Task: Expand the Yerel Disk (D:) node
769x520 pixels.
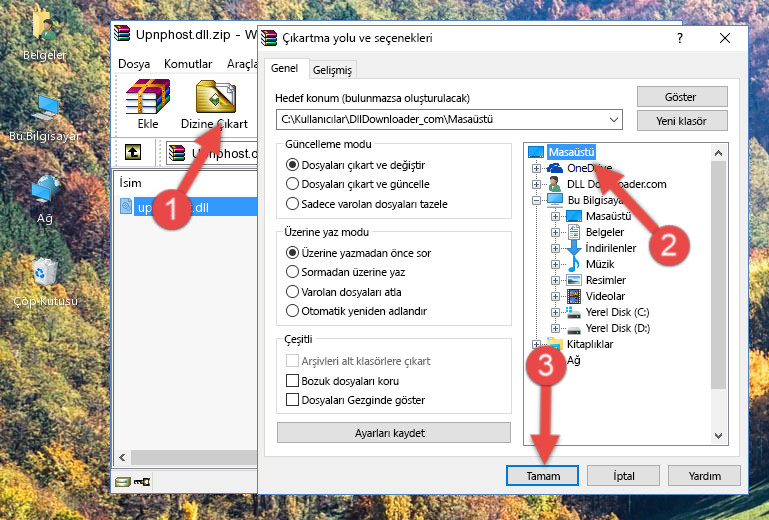Action: 555,328
